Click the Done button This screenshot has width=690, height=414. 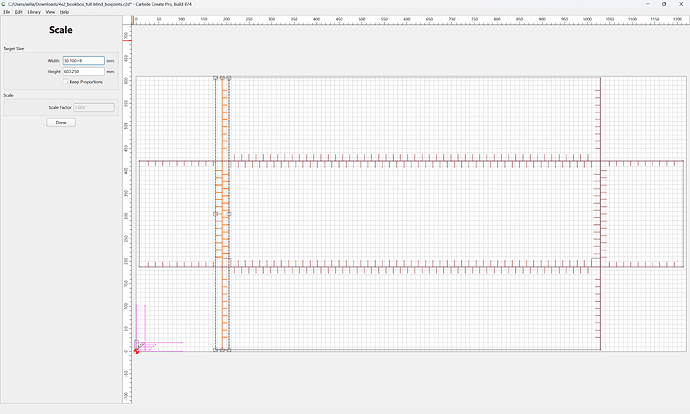(x=61, y=122)
